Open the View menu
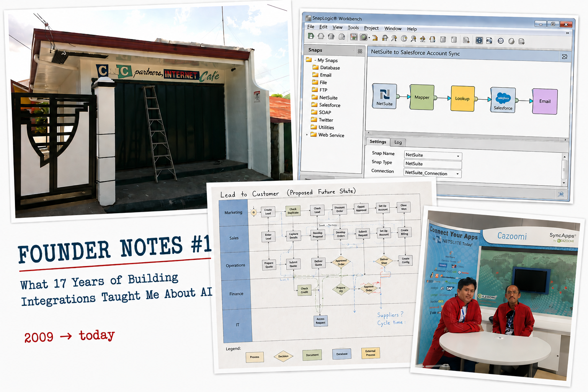The image size is (588, 392). [x=337, y=27]
